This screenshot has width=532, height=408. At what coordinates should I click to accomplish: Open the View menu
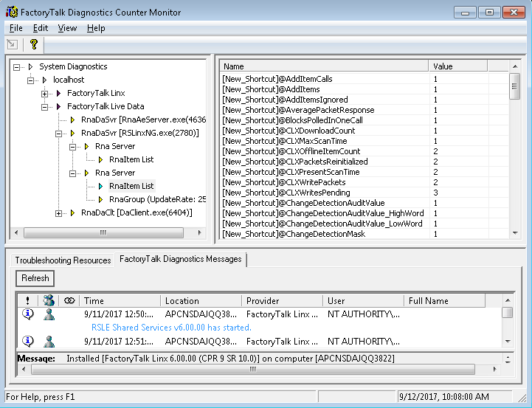67,28
